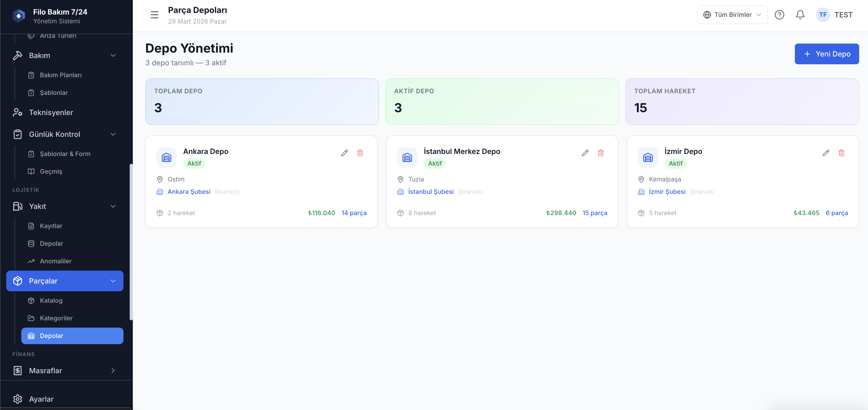The height and width of the screenshot is (410, 868).
Task: Toggle sidebar with hamburger menu icon
Action: [x=154, y=15]
